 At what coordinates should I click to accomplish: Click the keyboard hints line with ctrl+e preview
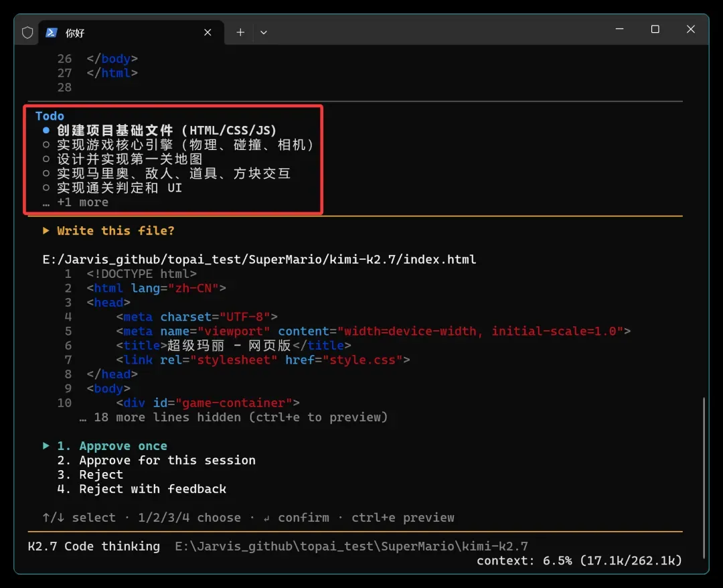pos(248,518)
